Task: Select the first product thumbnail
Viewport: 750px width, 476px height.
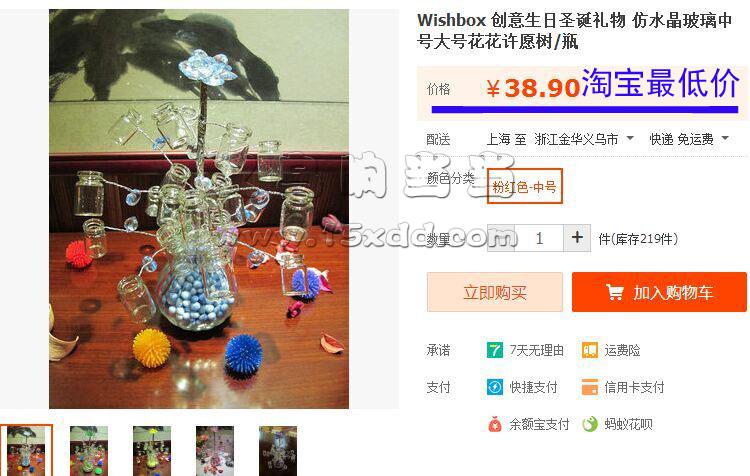Action: tap(26, 450)
